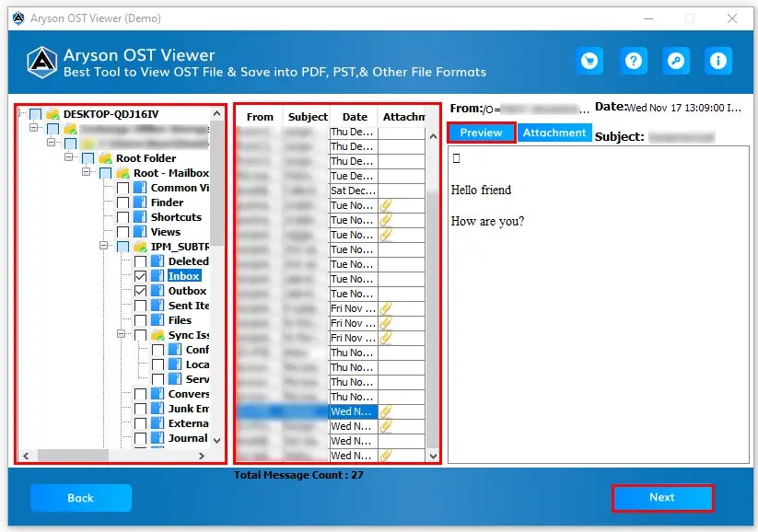Click the Next button
The height and width of the screenshot is (532, 758).
tap(662, 498)
